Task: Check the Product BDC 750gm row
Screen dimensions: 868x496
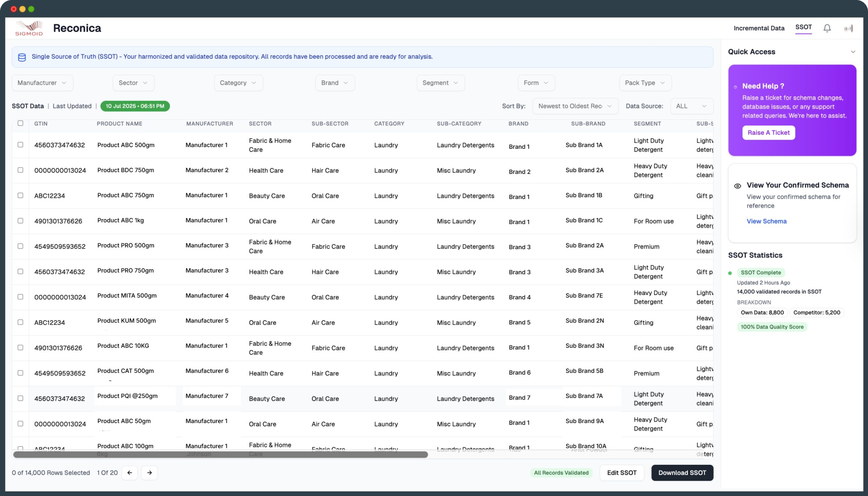Action: coord(20,170)
